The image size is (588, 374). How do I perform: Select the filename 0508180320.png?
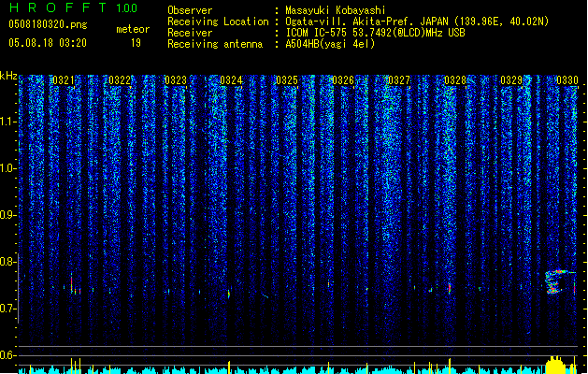(x=48, y=24)
